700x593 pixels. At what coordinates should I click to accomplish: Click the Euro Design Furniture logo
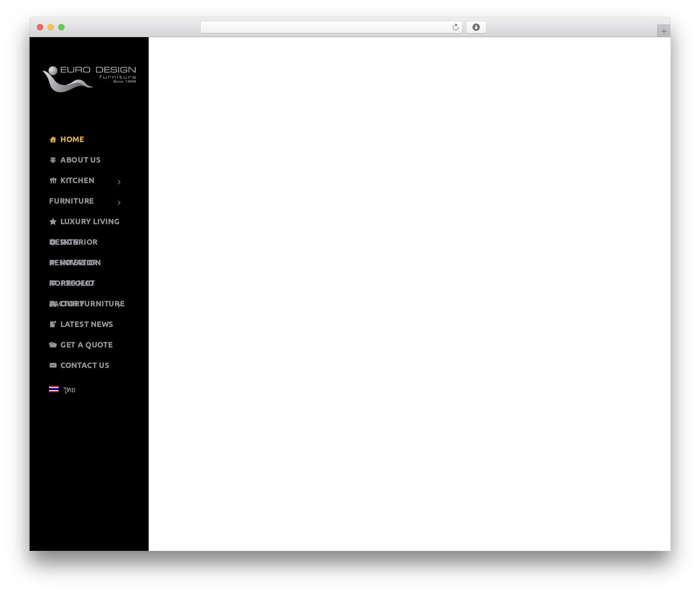pyautogui.click(x=89, y=79)
